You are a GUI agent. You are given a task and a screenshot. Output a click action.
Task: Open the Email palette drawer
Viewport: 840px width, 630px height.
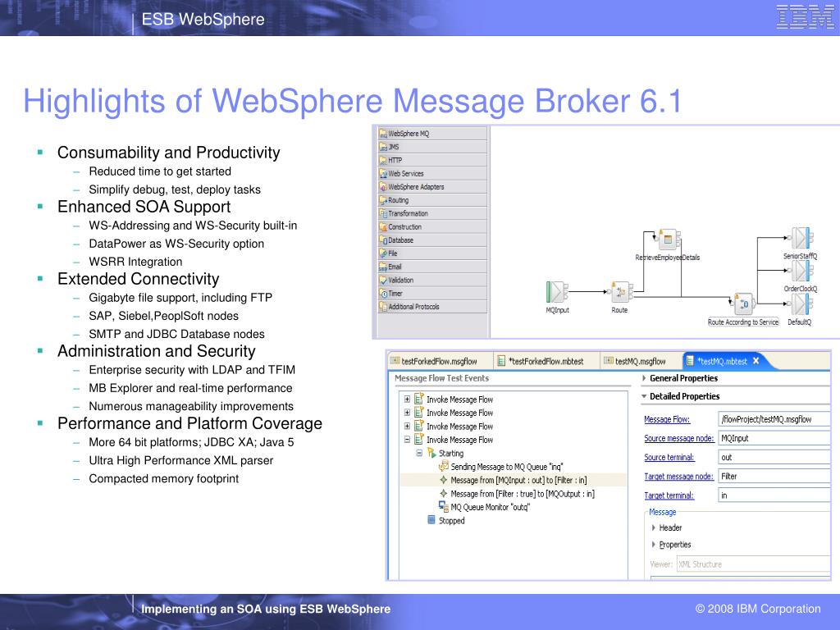[432, 267]
